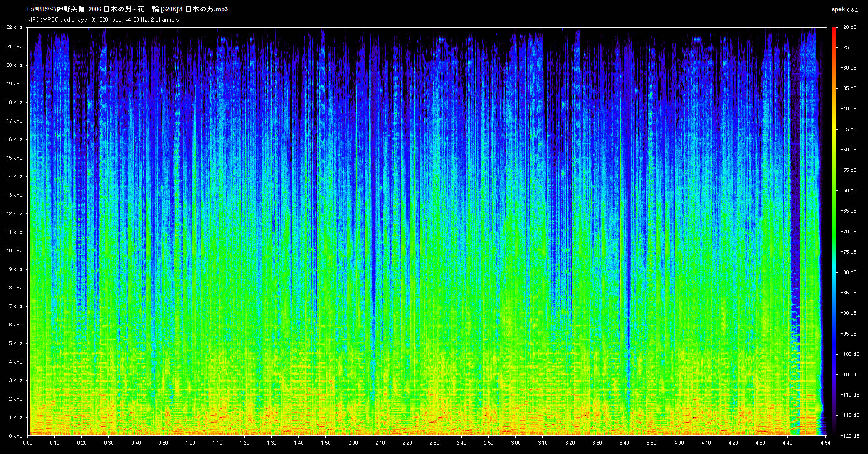Click the -60 dB scale label
Viewport: 868px width, 454px height.
click(x=848, y=190)
